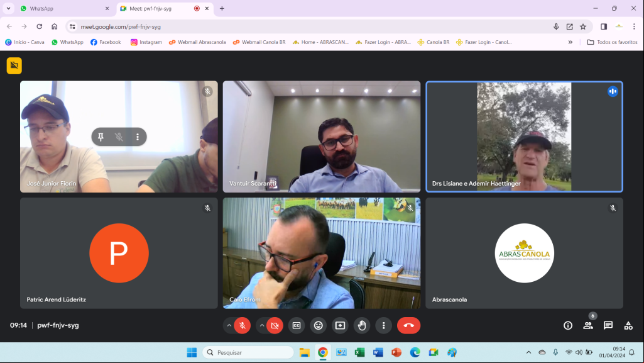Open Microsoft Edge from the taskbar
Image resolution: width=644 pixels, height=363 pixels.
(x=415, y=353)
